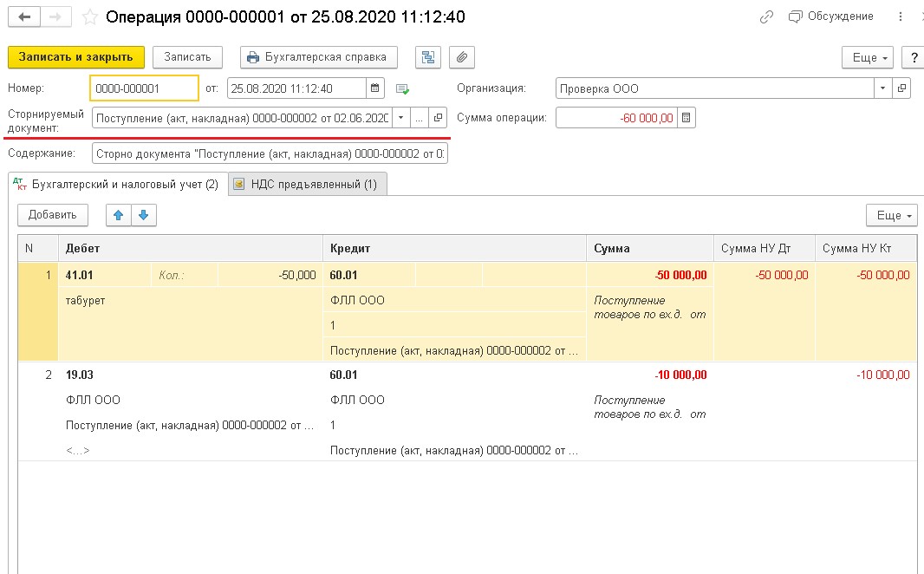Move the row down with arrow button
Viewport: 924px width, 574px height.
144,215
